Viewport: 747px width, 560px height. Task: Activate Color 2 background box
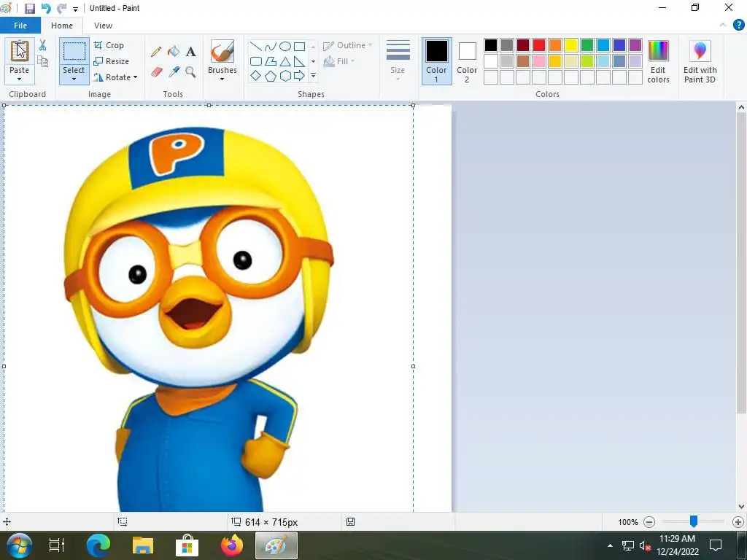pos(467,61)
